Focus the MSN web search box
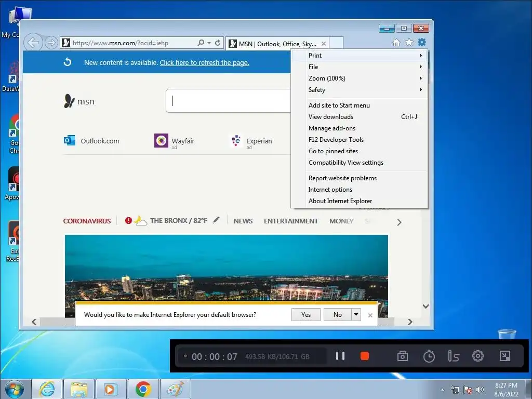The image size is (532, 399). click(x=229, y=101)
